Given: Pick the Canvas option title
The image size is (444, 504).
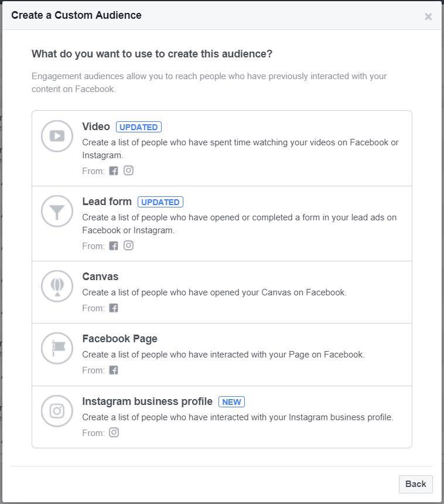Looking at the screenshot, I should tap(100, 277).
